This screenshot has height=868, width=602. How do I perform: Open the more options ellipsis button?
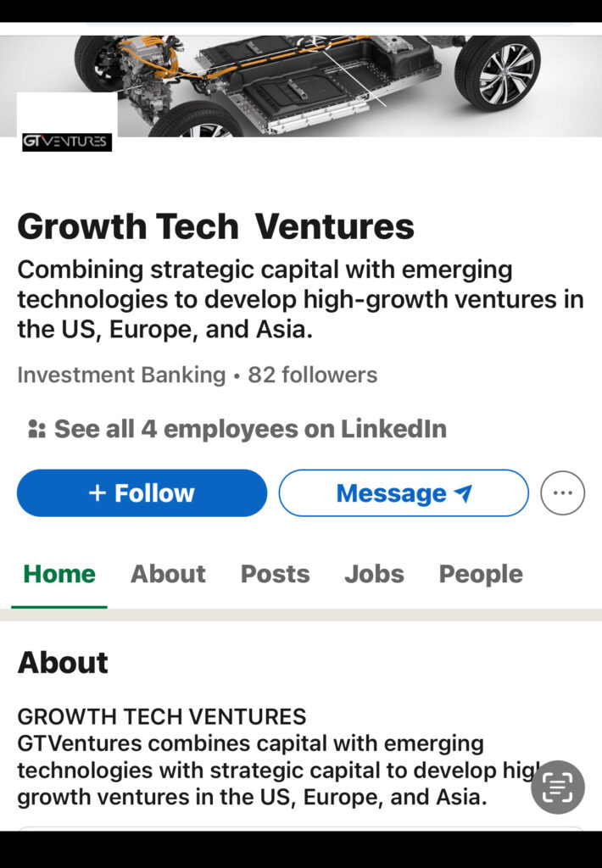pos(562,493)
